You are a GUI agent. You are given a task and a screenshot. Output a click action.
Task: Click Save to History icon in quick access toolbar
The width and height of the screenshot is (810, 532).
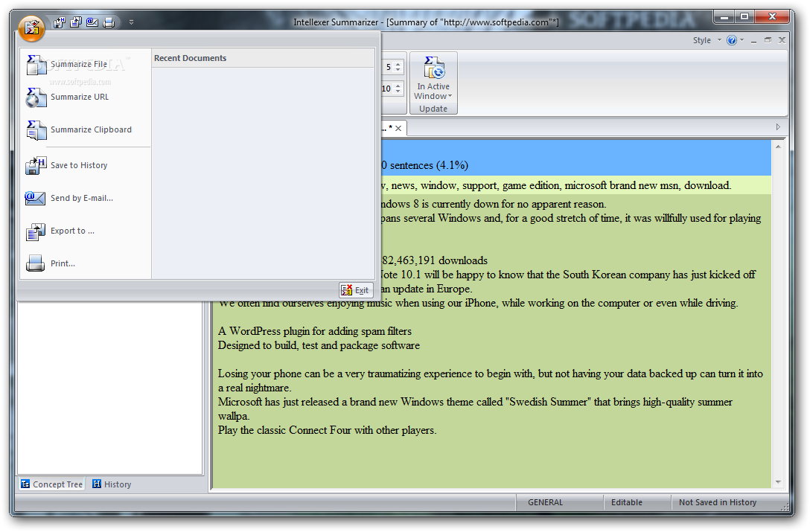60,22
